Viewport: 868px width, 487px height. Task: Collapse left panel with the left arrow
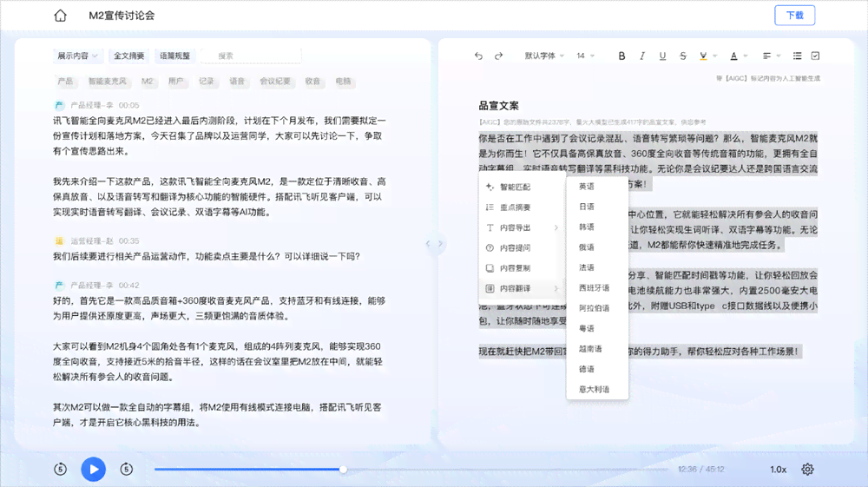428,243
